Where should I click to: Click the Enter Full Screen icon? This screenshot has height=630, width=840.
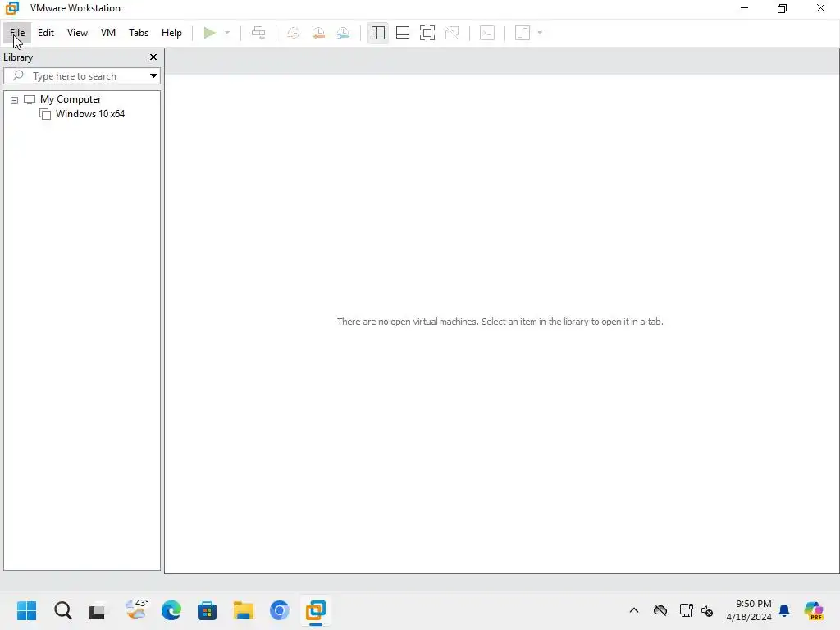(x=427, y=33)
